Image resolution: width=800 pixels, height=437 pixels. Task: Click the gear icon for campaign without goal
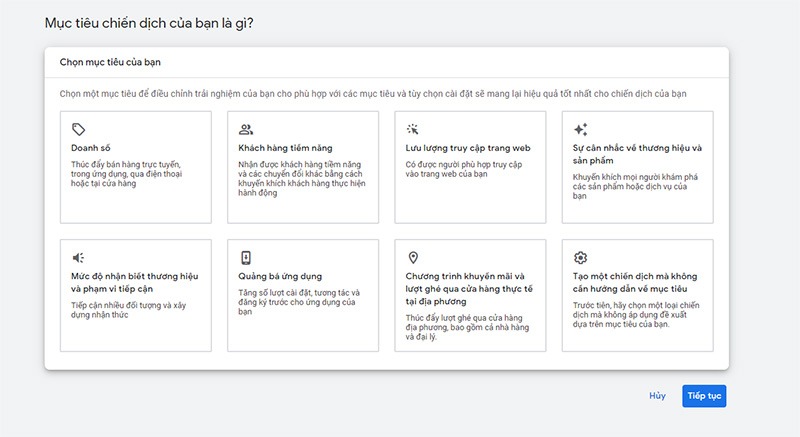coord(581,257)
